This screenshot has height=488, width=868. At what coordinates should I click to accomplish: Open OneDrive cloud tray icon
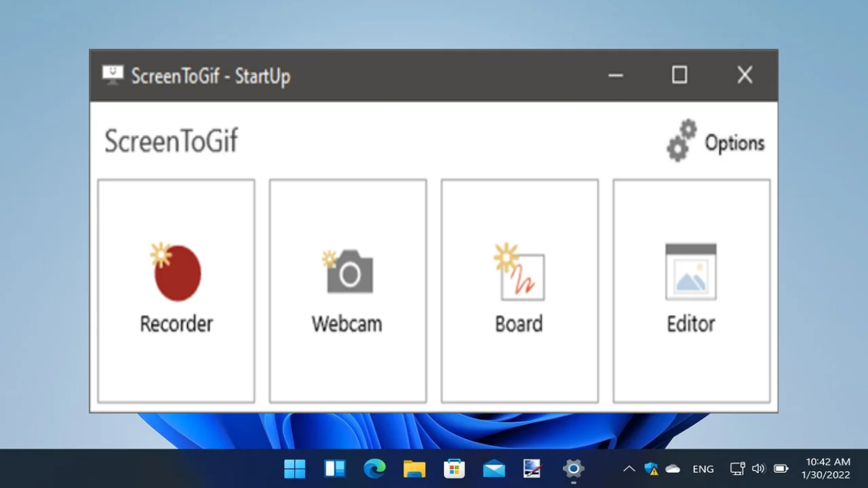click(673, 468)
